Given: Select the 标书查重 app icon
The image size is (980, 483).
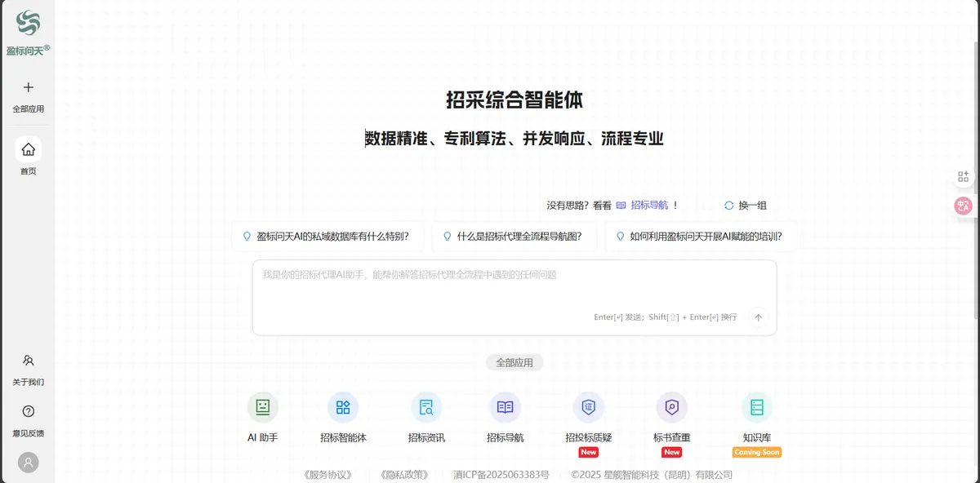Looking at the screenshot, I should 671,407.
